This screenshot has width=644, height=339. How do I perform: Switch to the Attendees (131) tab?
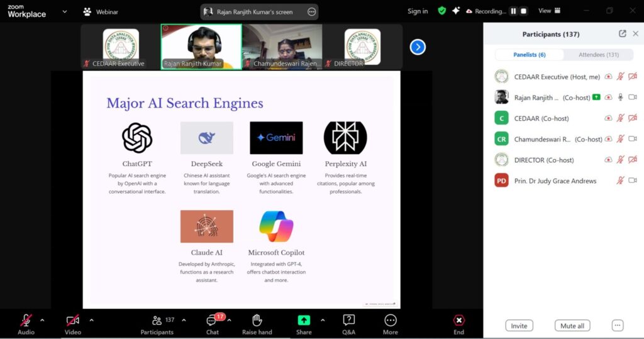click(599, 55)
